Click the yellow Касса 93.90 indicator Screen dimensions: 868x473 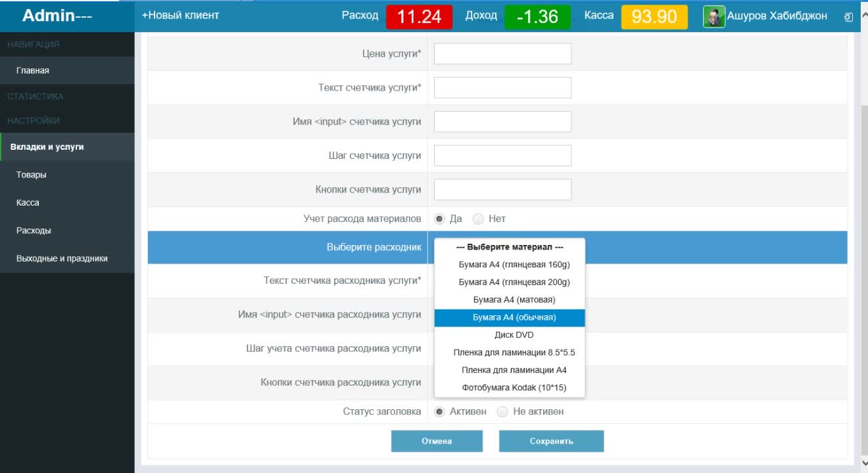[x=654, y=16]
